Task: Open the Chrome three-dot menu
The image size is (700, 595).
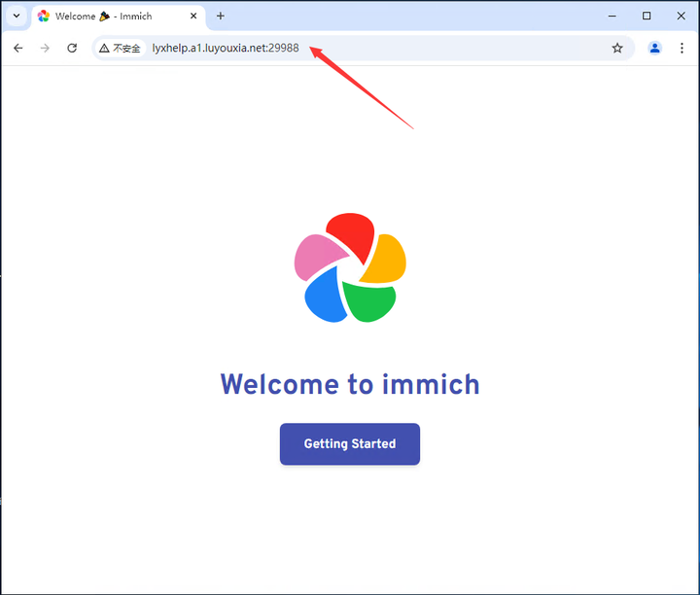Action: coord(682,48)
